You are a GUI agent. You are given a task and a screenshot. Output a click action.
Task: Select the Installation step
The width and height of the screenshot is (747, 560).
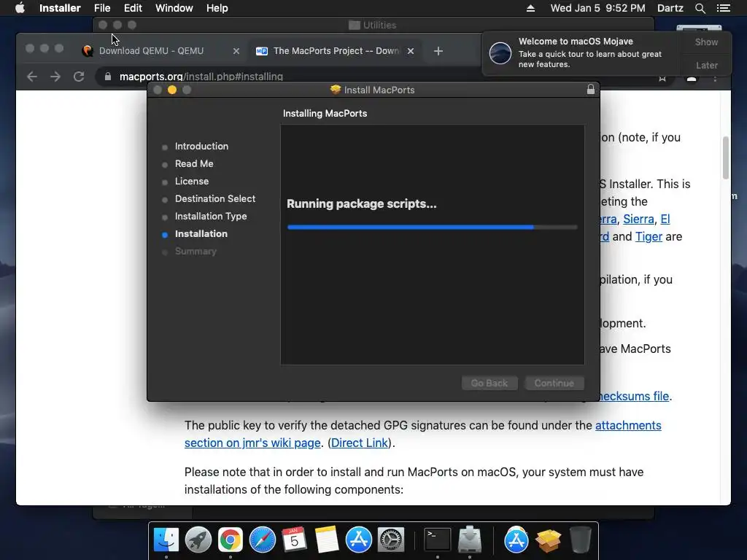(x=201, y=234)
